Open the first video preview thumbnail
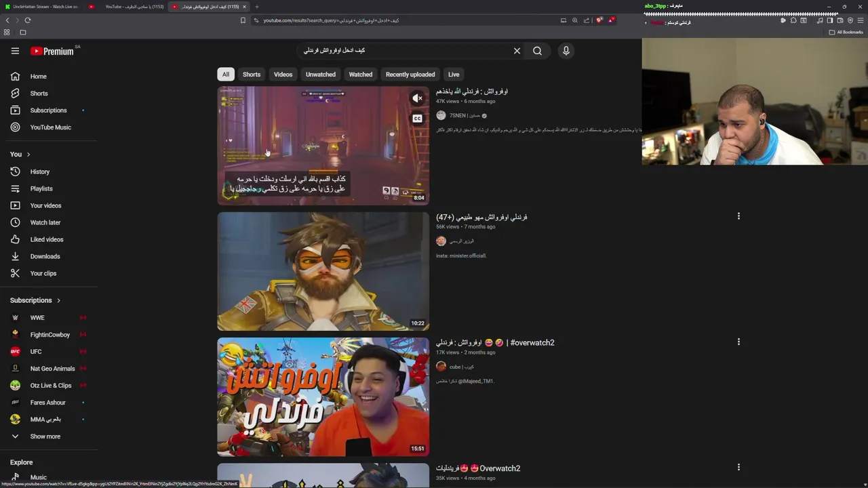868x488 pixels. (x=323, y=145)
